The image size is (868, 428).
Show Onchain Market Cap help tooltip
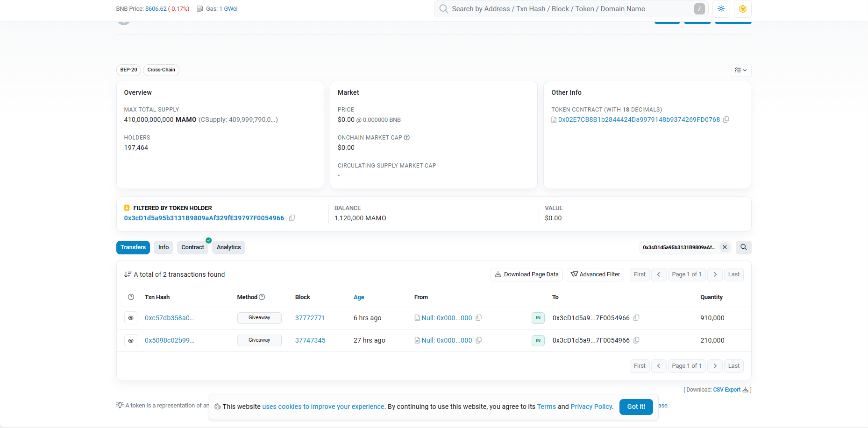tap(407, 138)
